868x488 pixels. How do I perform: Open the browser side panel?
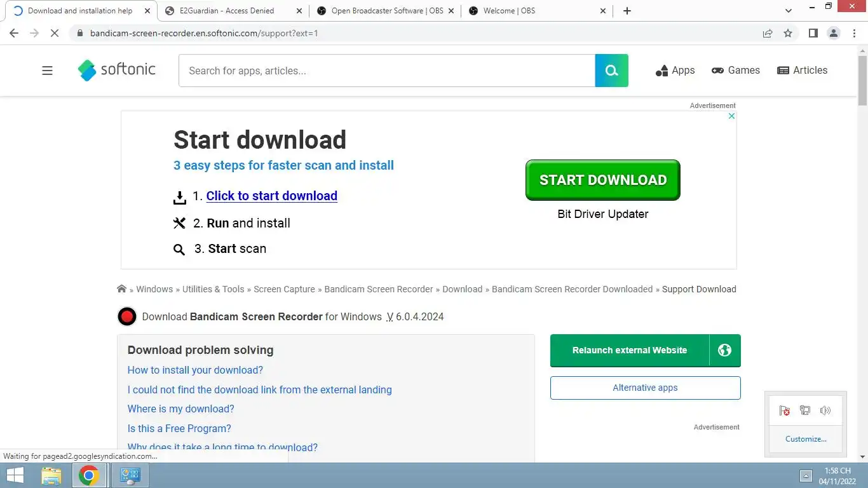click(813, 33)
